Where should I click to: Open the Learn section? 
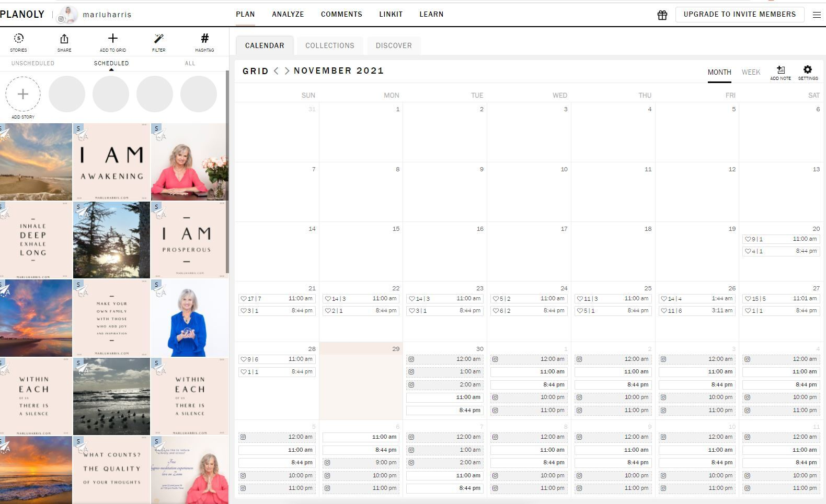[x=431, y=15]
